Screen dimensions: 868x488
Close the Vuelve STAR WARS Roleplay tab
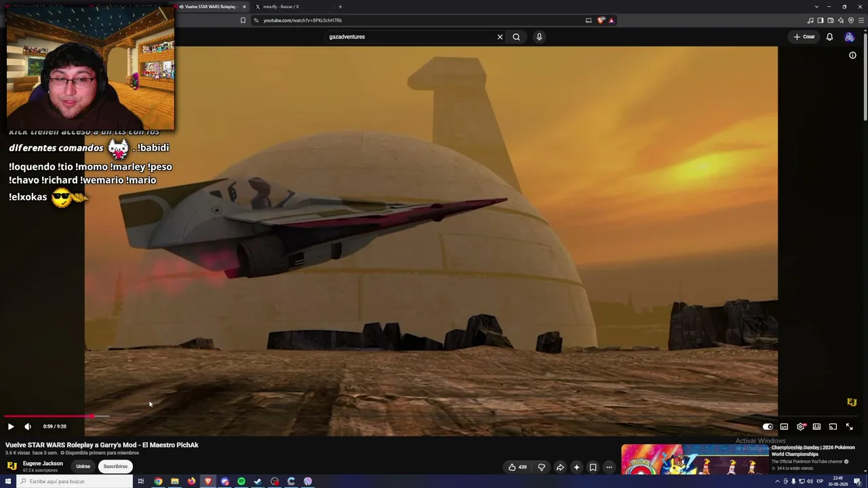coord(244,7)
